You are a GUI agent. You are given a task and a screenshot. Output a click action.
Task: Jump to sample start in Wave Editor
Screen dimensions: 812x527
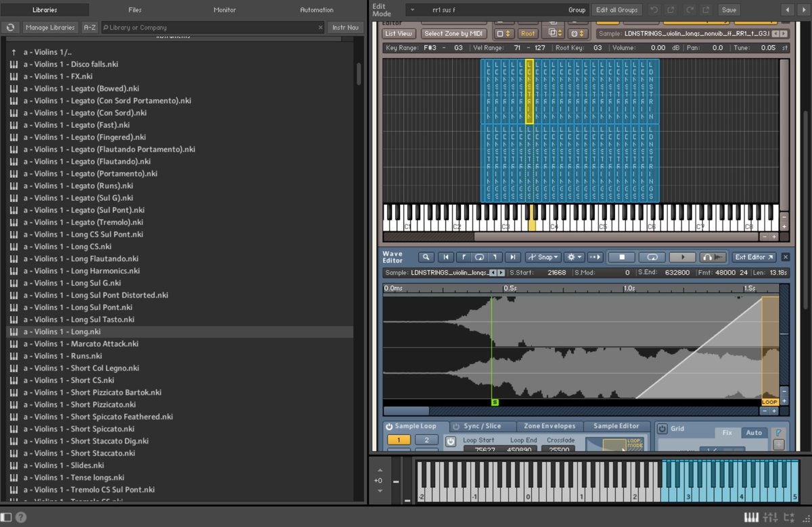click(445, 257)
